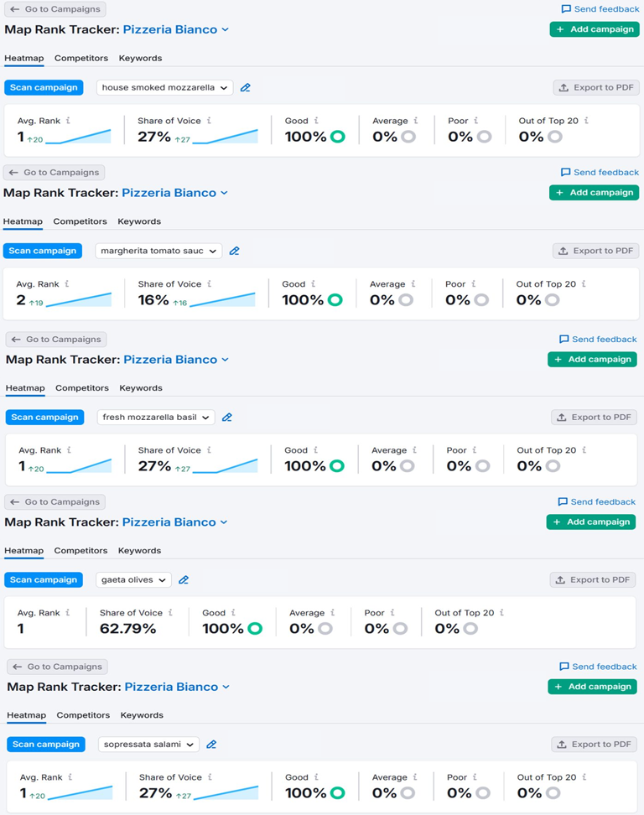Click Avg. Rank info icon in gaeta olives panel
644x815 pixels.
(68, 613)
